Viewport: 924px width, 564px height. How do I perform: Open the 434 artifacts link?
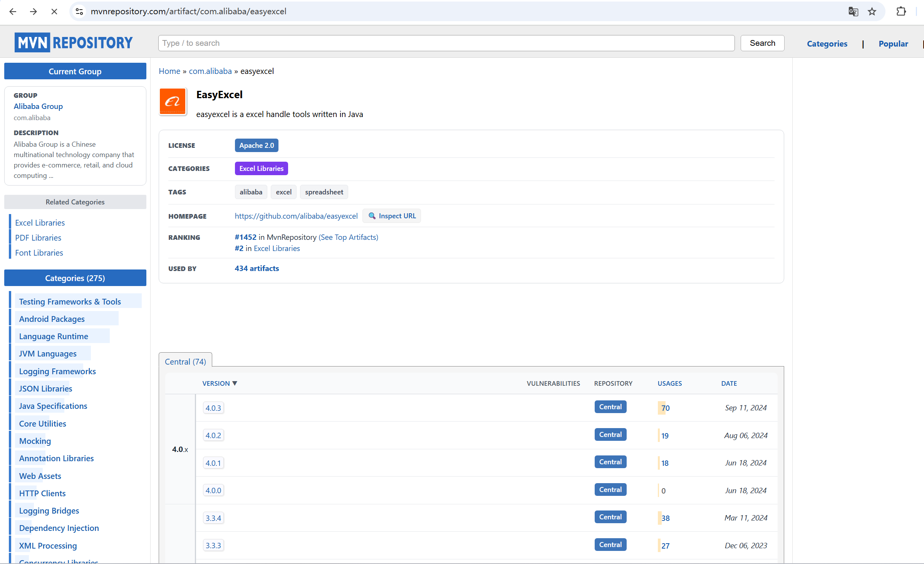[257, 268]
